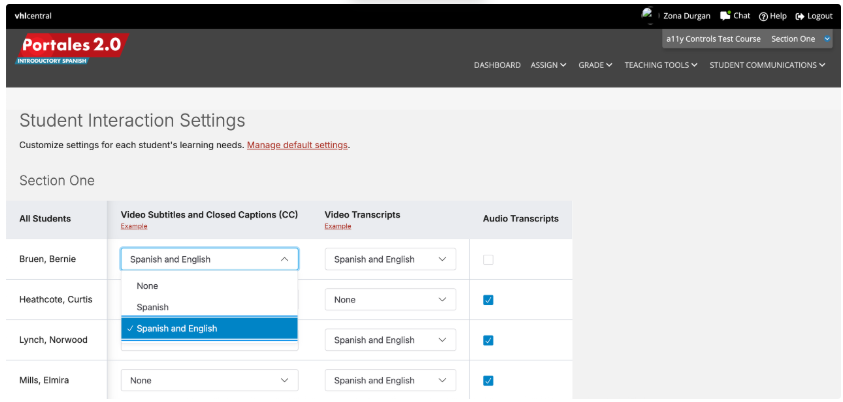
Task: Click the All Students column header
Action: (x=45, y=219)
